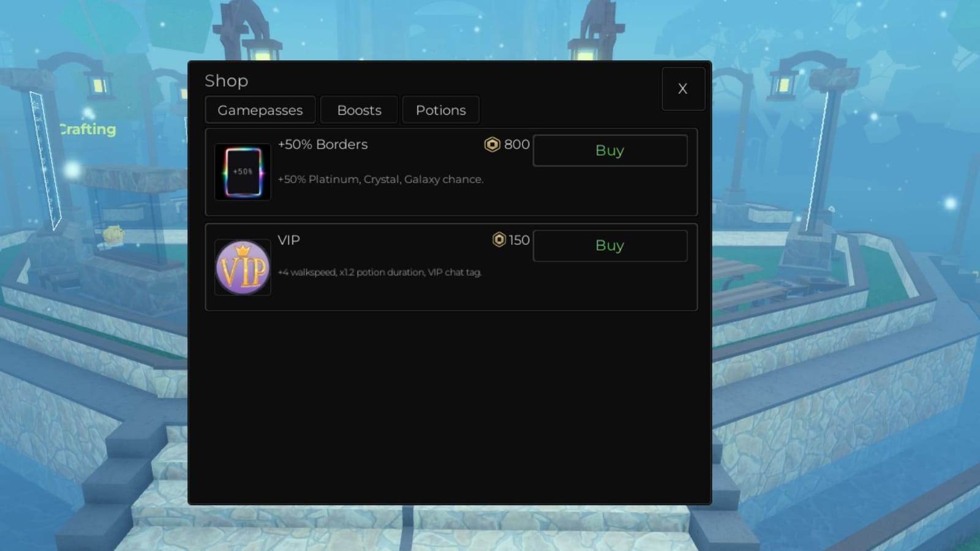This screenshot has height=551, width=980.
Task: Click the purple VIP badge icon
Action: (x=243, y=268)
